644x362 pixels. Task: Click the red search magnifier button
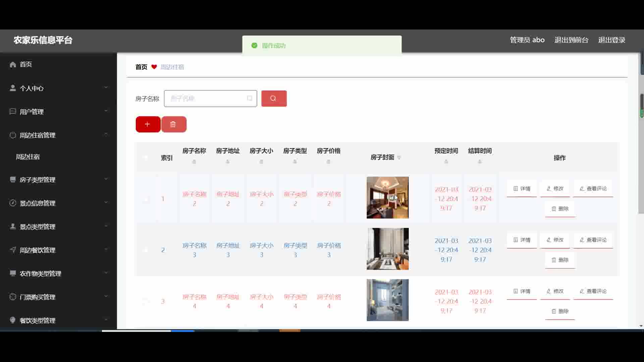[274, 99]
